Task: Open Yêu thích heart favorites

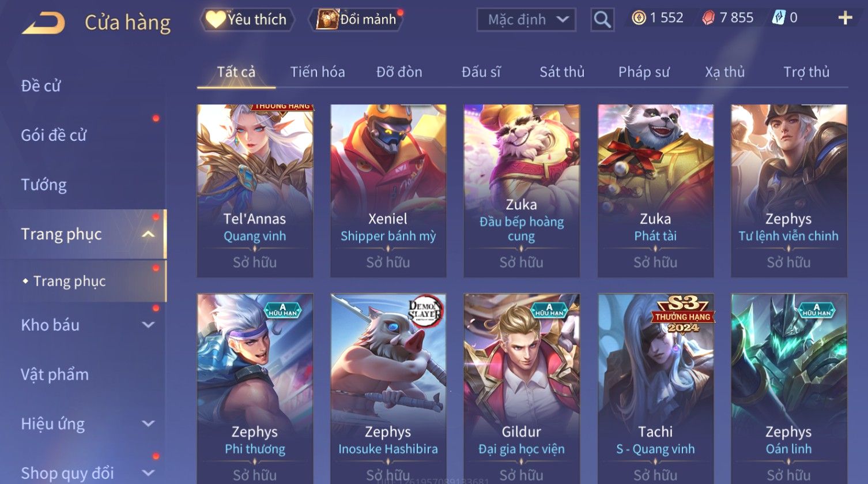Action: coord(247,20)
